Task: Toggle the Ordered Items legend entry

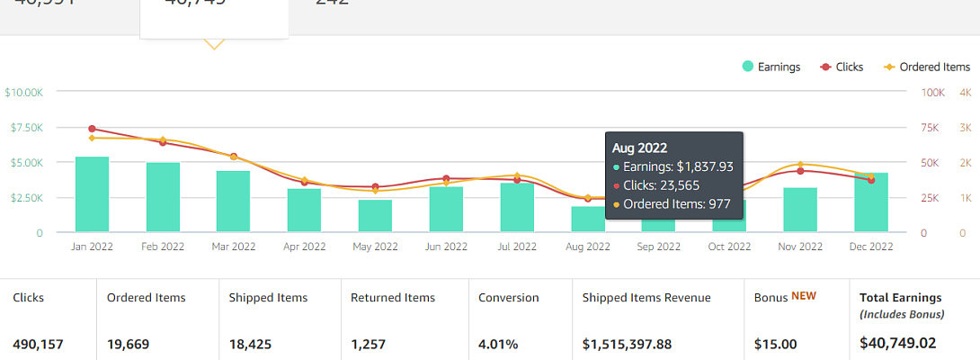Action: tap(927, 67)
